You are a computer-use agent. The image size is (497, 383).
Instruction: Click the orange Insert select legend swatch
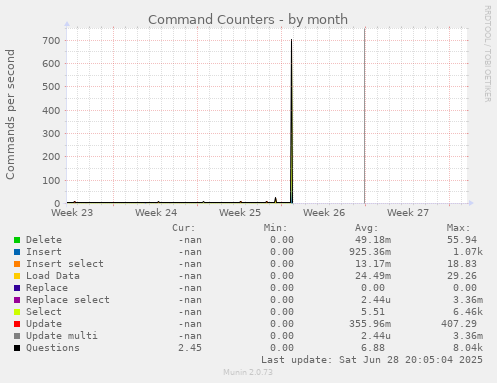pos(17,264)
